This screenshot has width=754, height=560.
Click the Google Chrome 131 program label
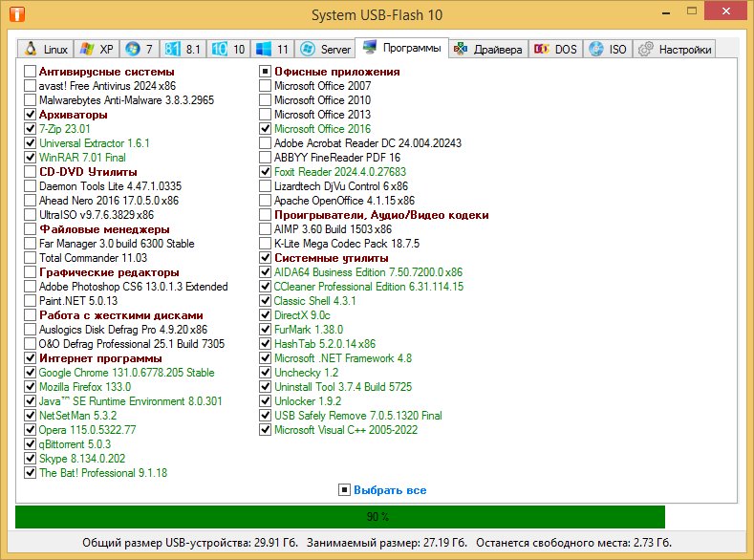pyautogui.click(x=126, y=373)
